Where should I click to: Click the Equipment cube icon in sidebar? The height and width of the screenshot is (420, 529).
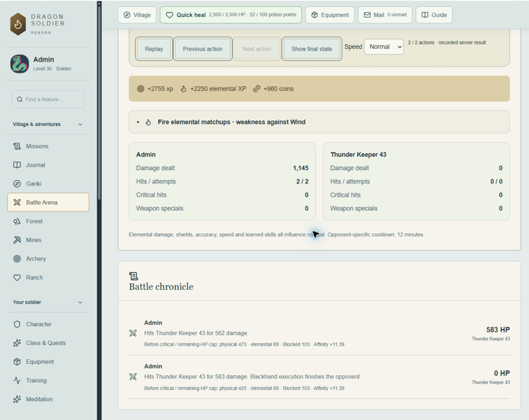click(x=17, y=362)
